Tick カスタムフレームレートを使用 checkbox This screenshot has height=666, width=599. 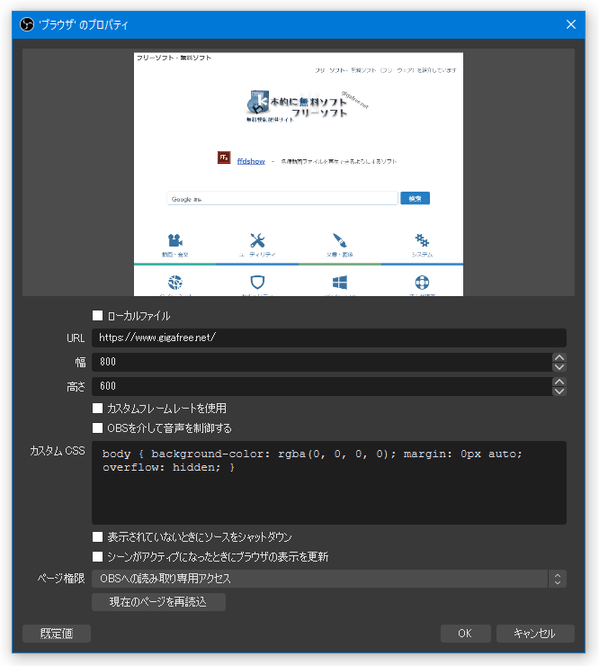[98, 408]
